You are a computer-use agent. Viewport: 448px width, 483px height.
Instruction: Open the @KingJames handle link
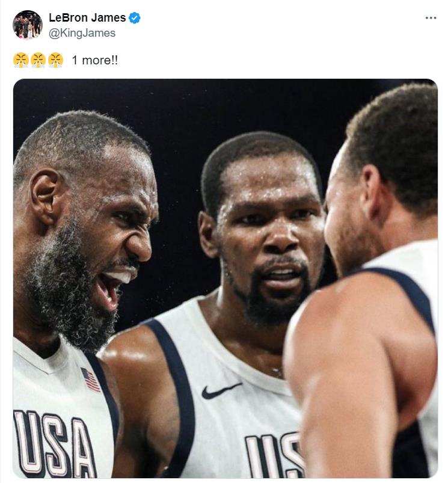point(82,33)
